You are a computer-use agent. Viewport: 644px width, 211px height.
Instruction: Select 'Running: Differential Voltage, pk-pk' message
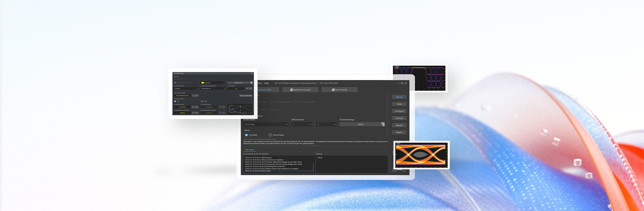[278, 162]
